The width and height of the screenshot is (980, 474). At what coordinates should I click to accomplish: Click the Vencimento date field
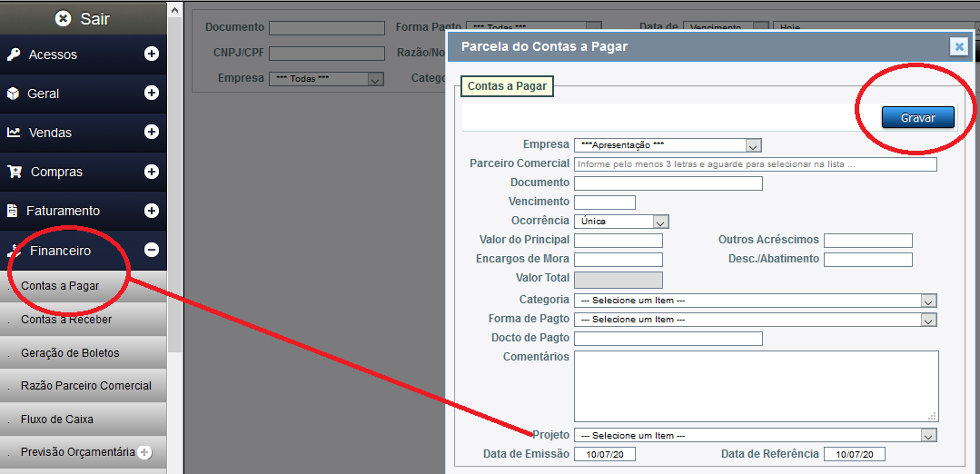604,202
